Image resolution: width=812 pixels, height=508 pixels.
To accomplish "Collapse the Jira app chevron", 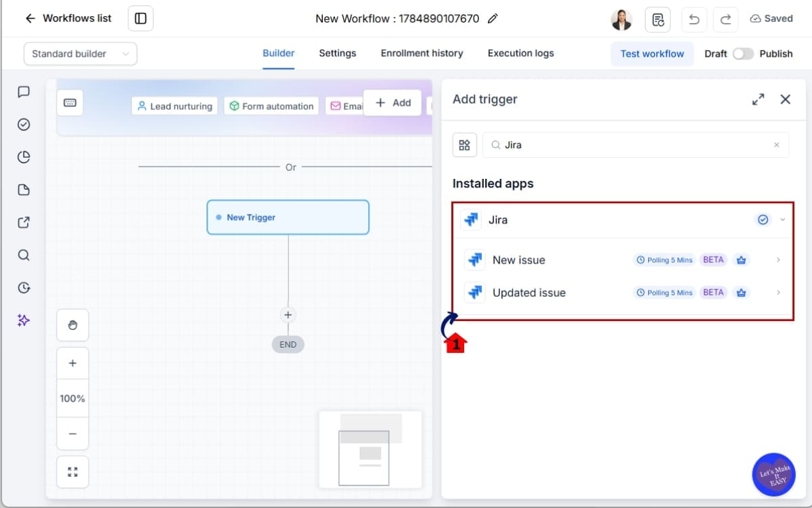I will point(783,219).
